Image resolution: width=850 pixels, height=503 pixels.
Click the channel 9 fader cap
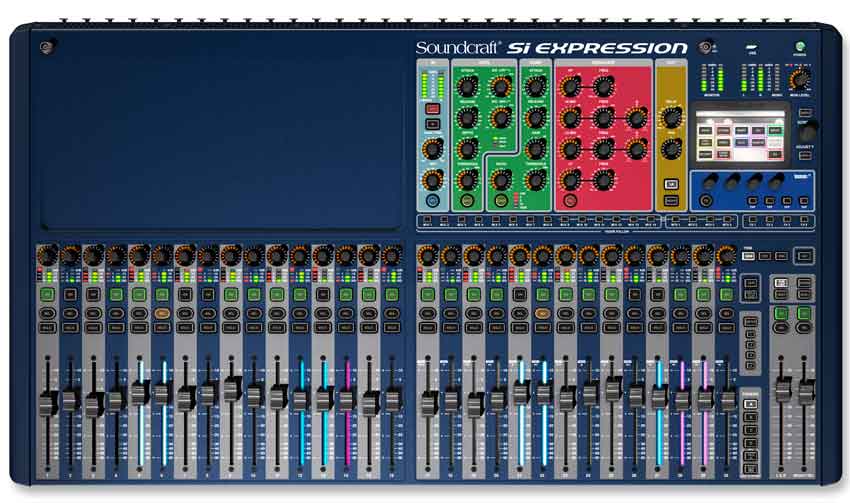tap(231, 389)
